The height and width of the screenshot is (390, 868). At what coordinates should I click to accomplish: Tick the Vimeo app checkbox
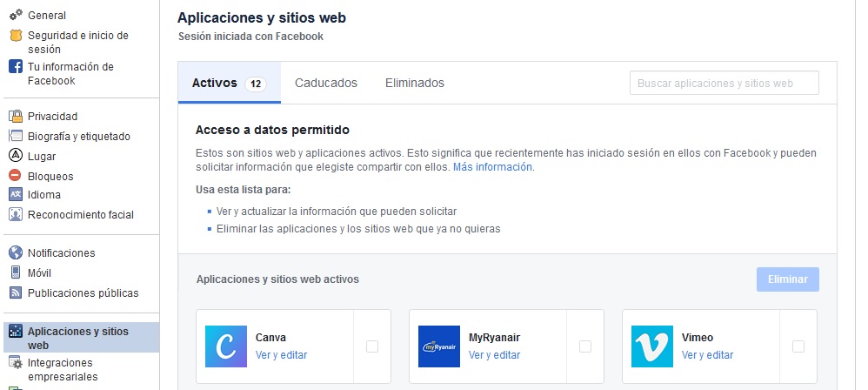tap(798, 346)
